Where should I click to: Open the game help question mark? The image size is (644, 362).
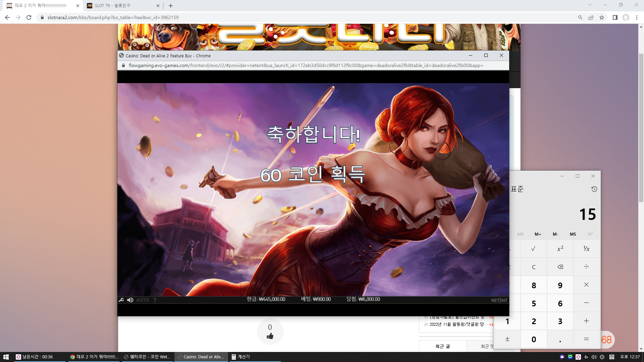point(155,300)
